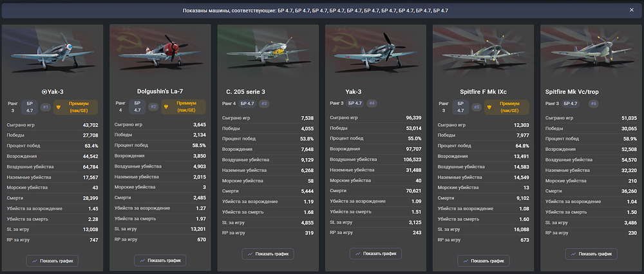
Task: Click the #5 rank badge
Action: [x=477, y=107]
